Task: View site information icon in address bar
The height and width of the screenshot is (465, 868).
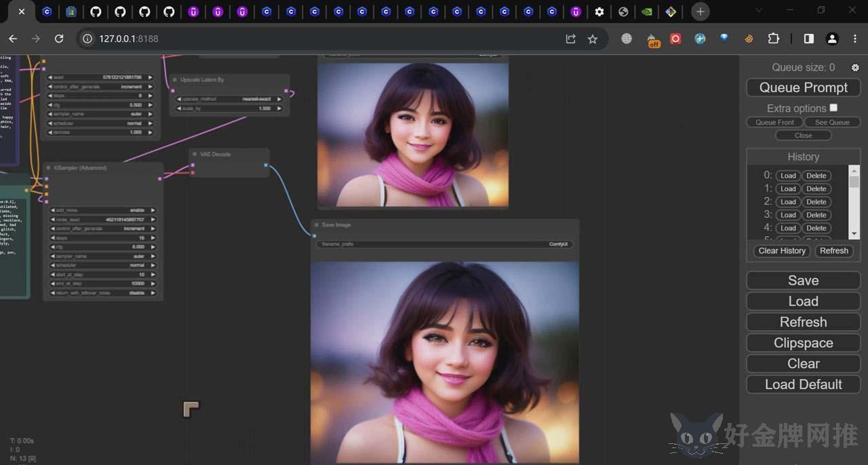Action: coord(87,39)
